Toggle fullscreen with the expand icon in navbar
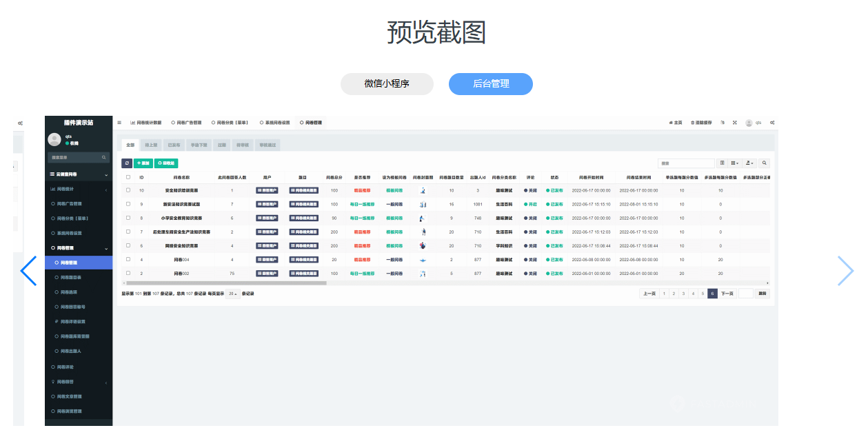Image resolution: width=868 pixels, height=439 pixels. click(x=735, y=122)
